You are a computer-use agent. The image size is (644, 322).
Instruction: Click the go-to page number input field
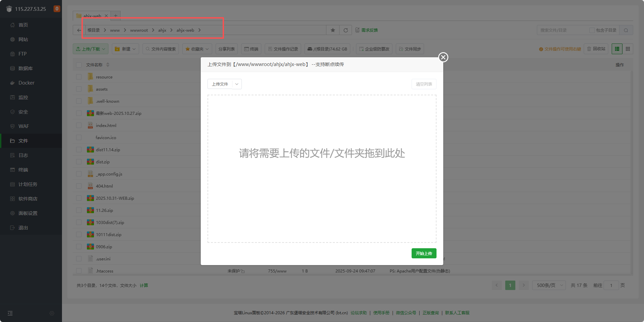611,285
